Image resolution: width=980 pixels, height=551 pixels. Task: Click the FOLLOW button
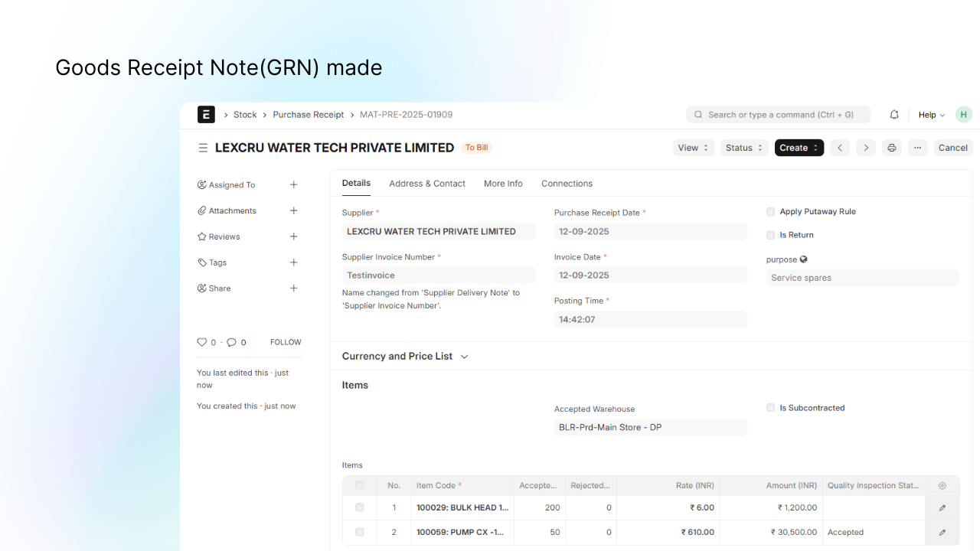coord(286,342)
